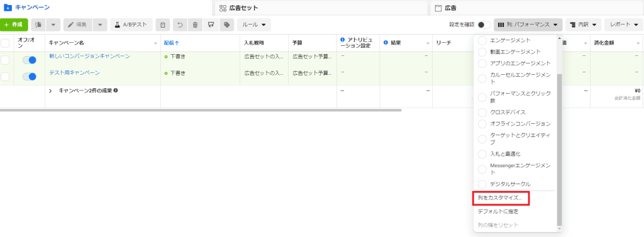The height and width of the screenshot is (237, 644).
Task: Switch to the キャンペーン tab
Action: pyautogui.click(x=106, y=8)
